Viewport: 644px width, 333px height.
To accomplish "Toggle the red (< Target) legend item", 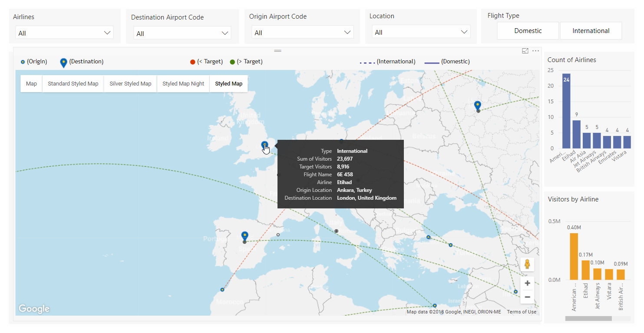I will pos(192,61).
